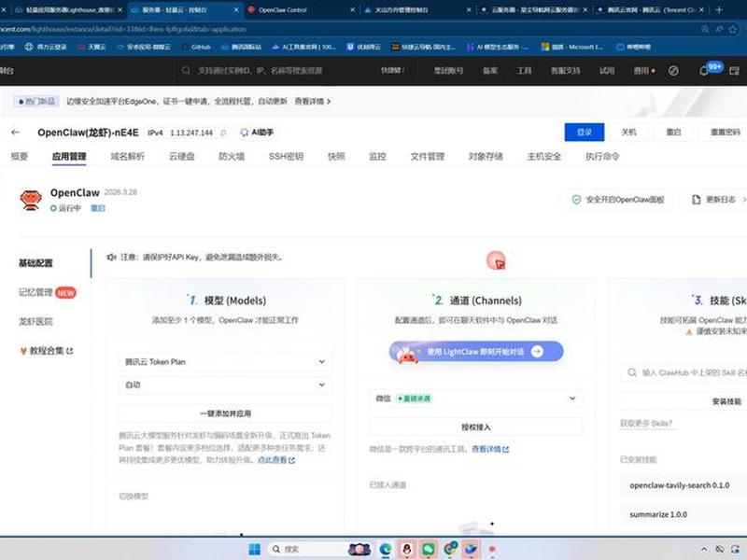Open a new browser tab with the plus

719,9
